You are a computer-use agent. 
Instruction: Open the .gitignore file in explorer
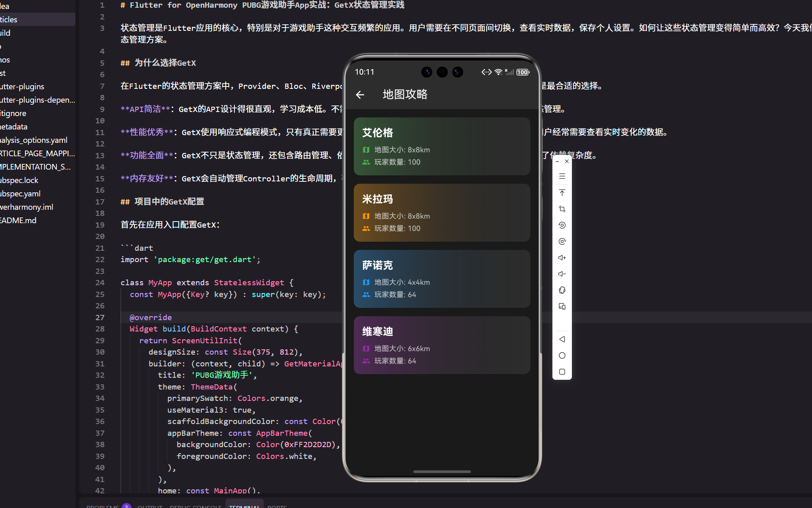point(37,113)
